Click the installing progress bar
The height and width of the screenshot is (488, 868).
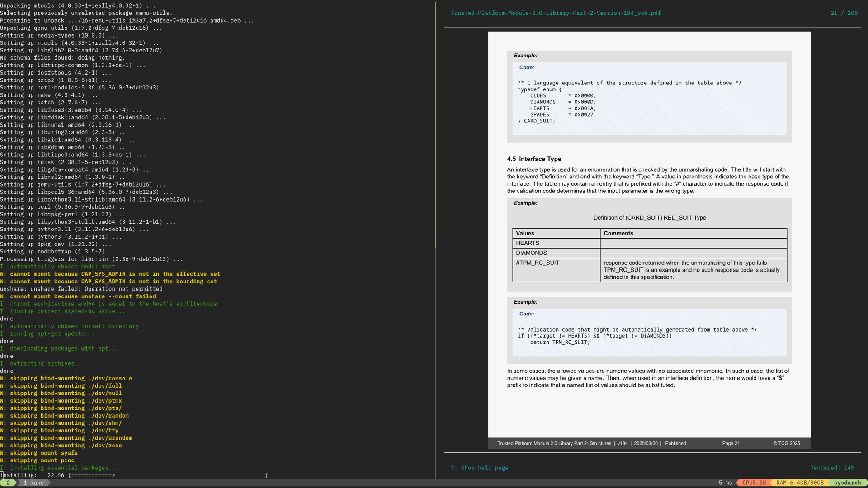pyautogui.click(x=167, y=475)
